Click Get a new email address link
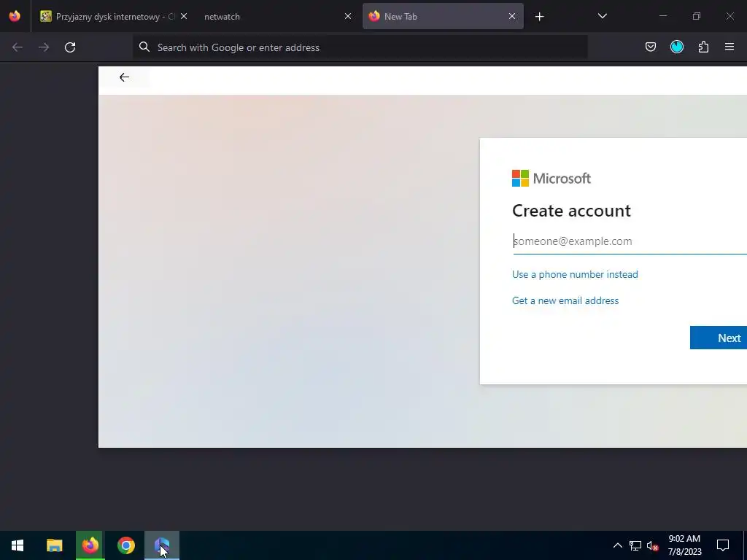The height and width of the screenshot is (560, 747). coord(565,300)
